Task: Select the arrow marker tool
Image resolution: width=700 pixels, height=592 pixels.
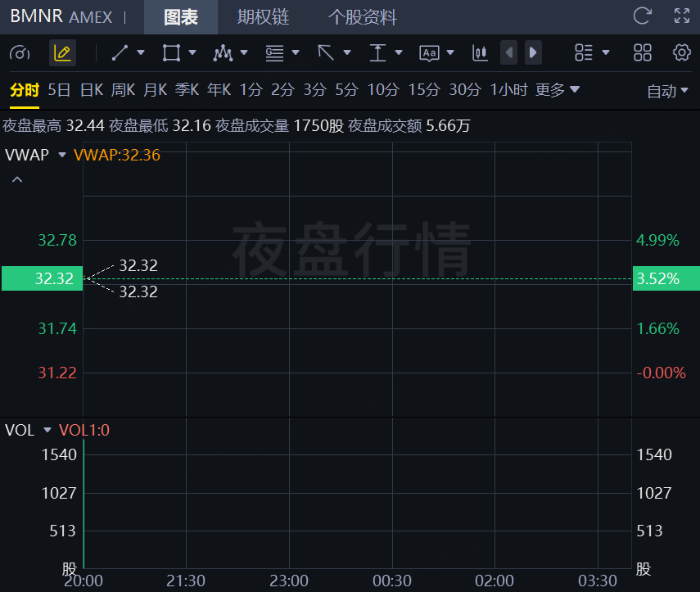Action: coord(326,52)
